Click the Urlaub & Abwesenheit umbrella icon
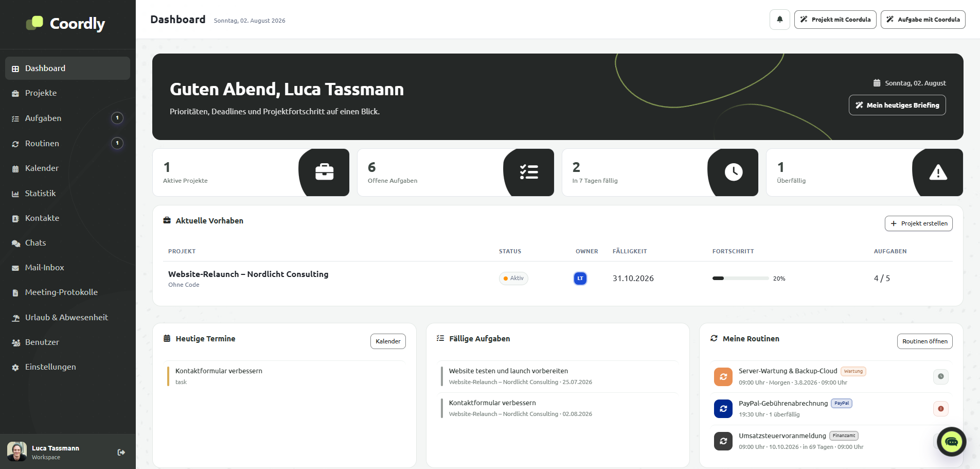 coord(15,318)
